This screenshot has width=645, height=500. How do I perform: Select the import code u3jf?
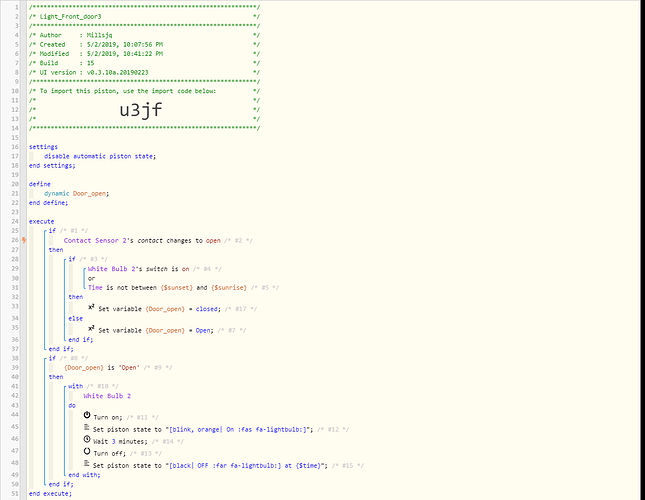pos(141,110)
